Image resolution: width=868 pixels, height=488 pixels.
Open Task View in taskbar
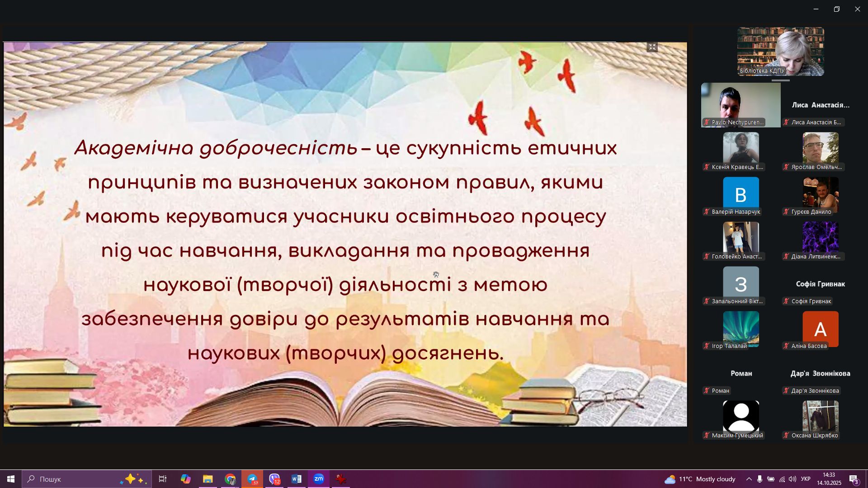[x=163, y=479]
